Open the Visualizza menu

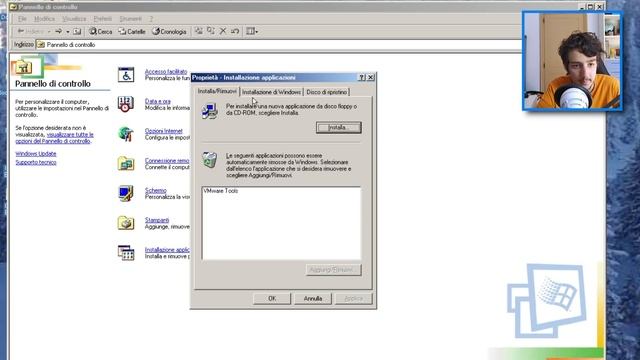tap(74, 19)
